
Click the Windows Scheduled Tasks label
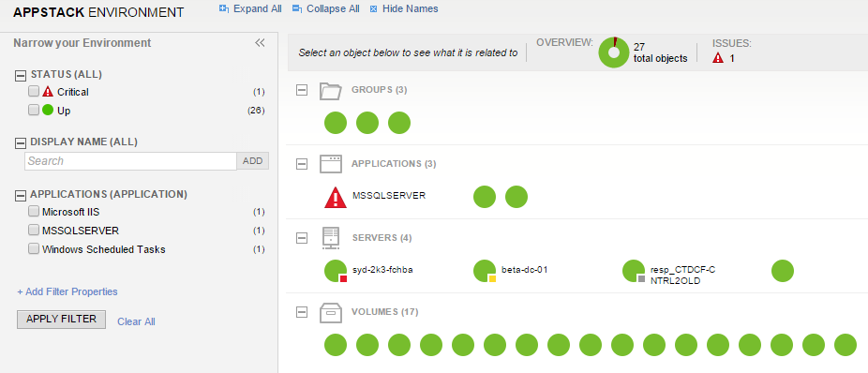click(103, 249)
